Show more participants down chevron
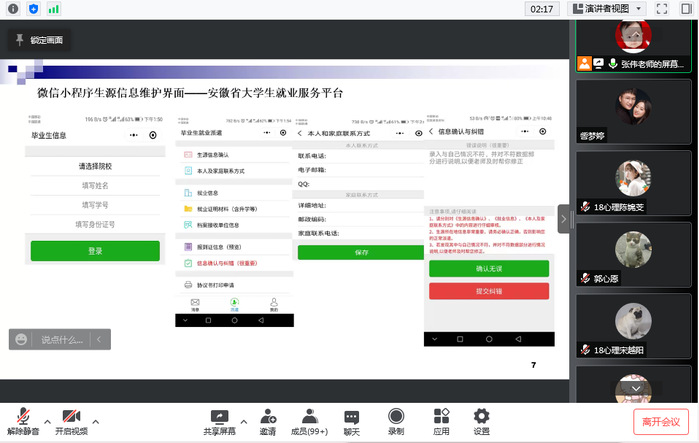The width and height of the screenshot is (699, 443). coord(636,389)
